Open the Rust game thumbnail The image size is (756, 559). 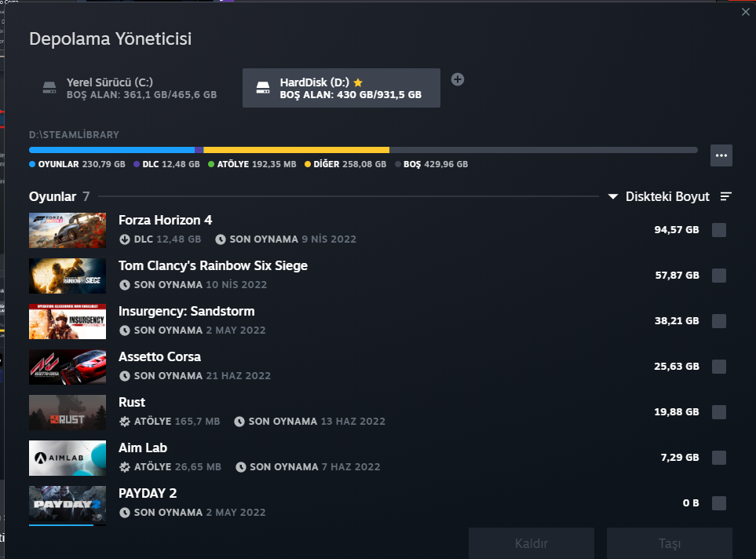click(68, 412)
